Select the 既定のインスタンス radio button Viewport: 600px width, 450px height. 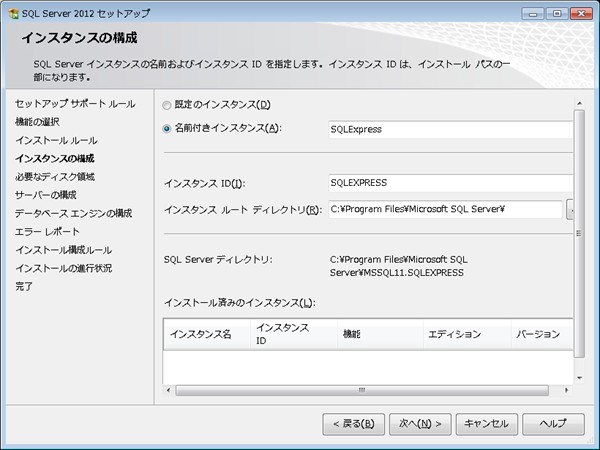tap(166, 105)
